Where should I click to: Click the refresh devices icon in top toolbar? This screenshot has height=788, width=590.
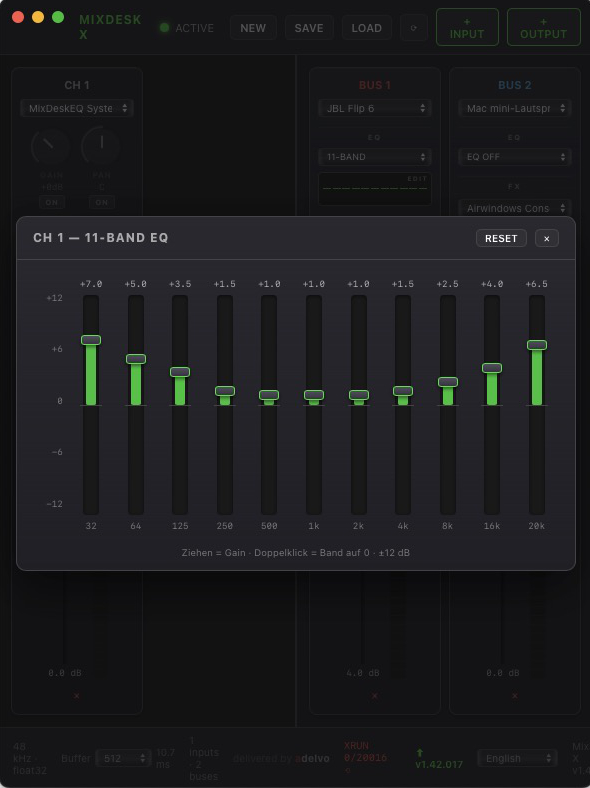point(414,28)
